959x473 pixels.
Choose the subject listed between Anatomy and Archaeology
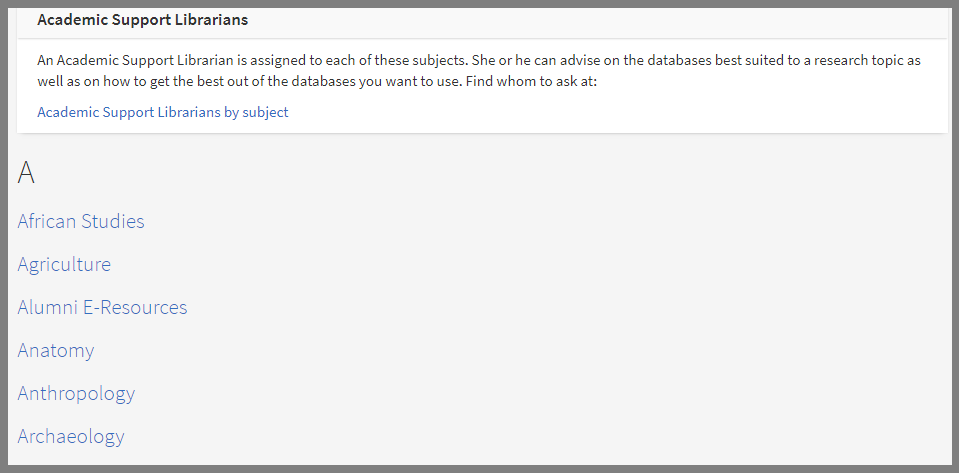(76, 393)
